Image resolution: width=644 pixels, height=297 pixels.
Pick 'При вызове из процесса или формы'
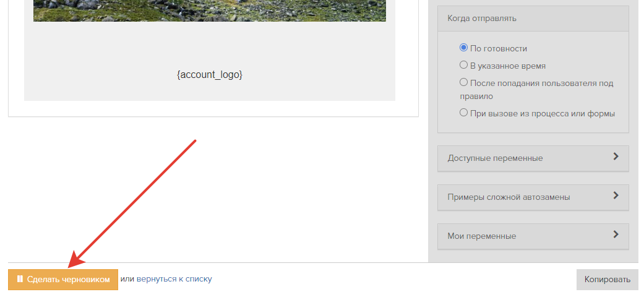(464, 113)
